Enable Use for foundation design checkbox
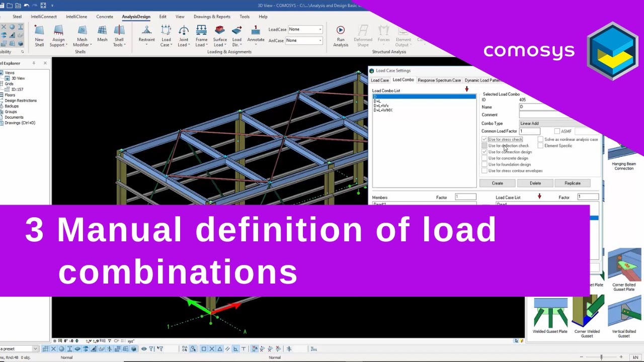The width and height of the screenshot is (644, 362). (485, 164)
